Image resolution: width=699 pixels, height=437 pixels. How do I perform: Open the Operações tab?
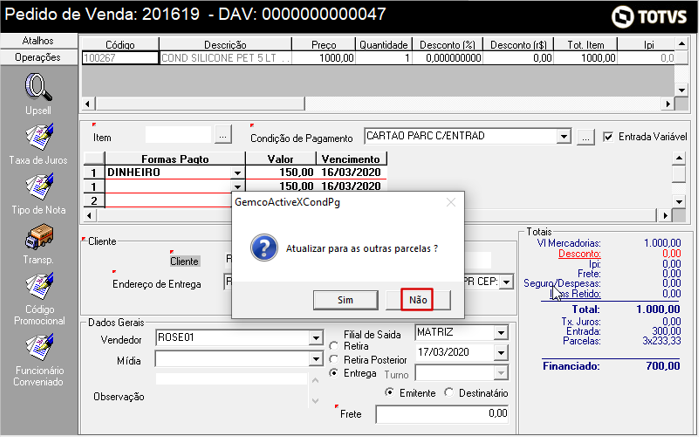click(x=39, y=58)
